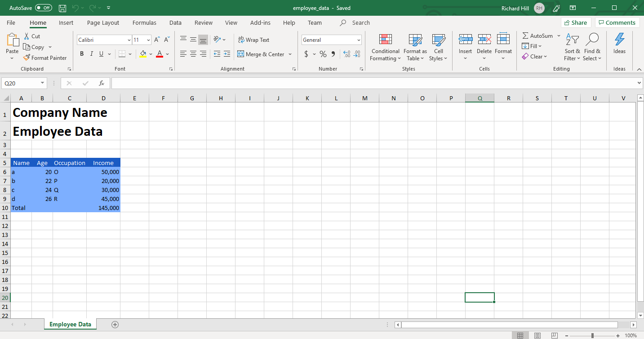Open Format as Table gallery

click(x=415, y=47)
